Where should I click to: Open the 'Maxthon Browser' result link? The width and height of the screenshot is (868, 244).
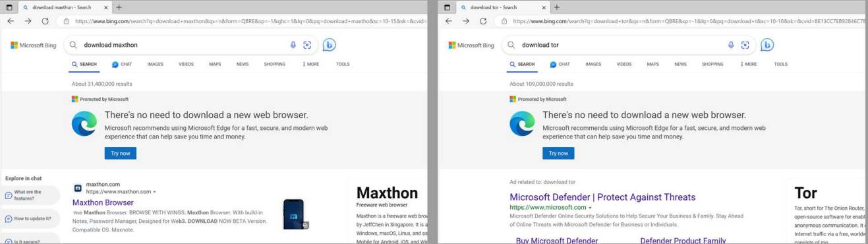pos(103,202)
